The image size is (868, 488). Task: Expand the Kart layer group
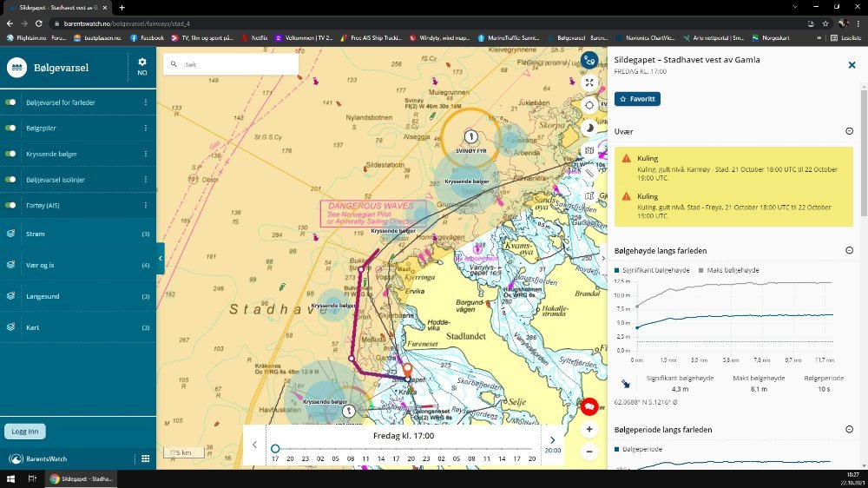78,327
